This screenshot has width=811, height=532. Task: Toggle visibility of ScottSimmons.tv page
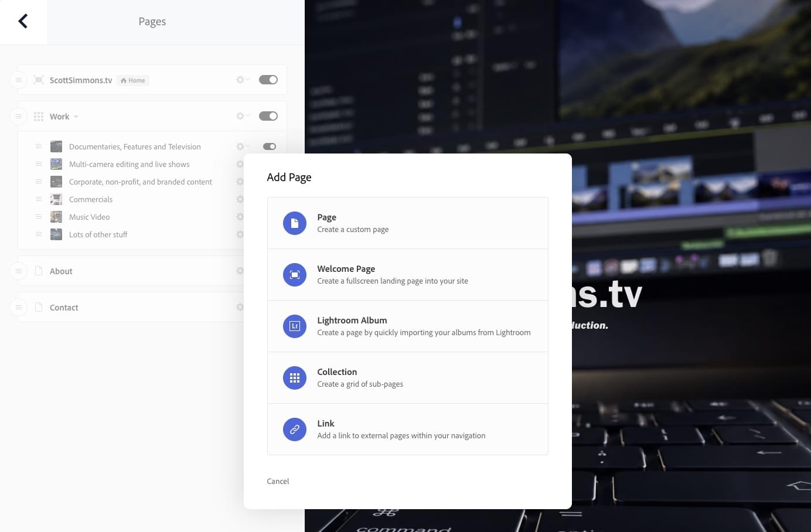pos(268,80)
